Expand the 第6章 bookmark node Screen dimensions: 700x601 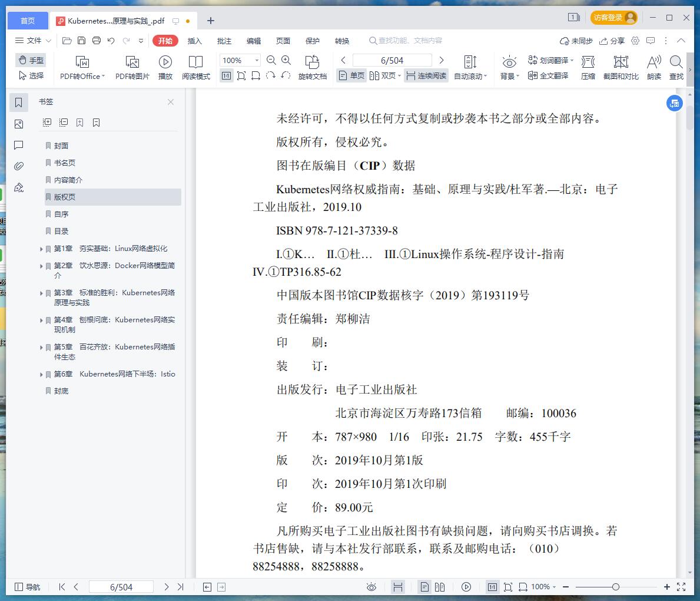[x=41, y=375]
